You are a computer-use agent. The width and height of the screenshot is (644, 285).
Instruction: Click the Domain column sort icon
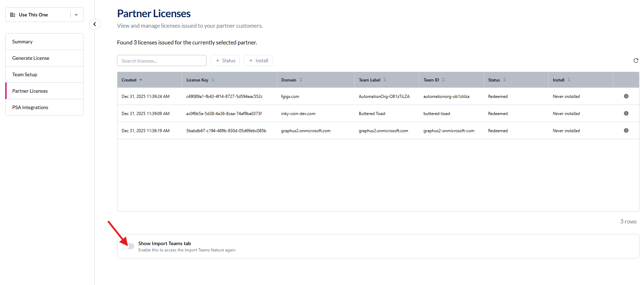pos(301,80)
